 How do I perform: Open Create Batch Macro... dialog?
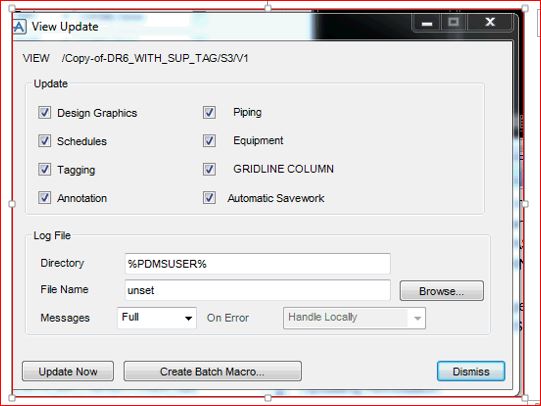213,372
